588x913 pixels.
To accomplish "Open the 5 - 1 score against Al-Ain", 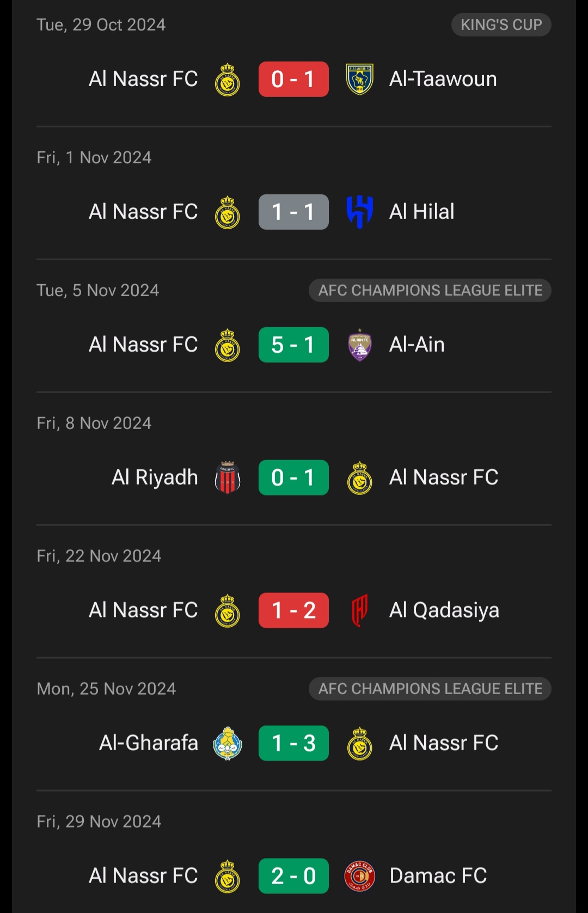I will click(x=293, y=345).
